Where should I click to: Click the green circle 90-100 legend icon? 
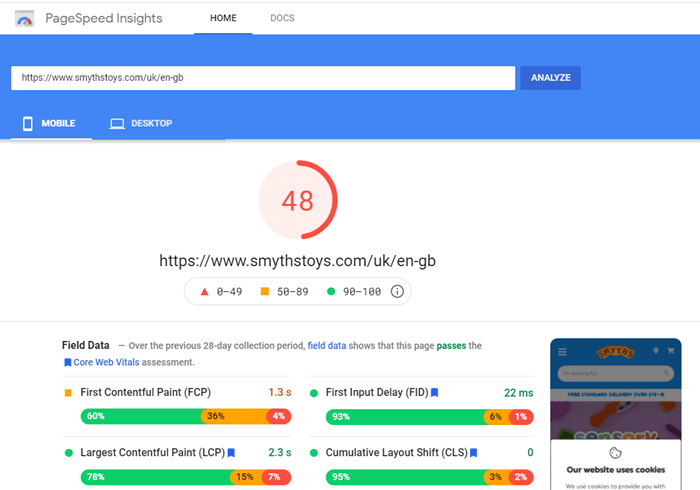[331, 291]
